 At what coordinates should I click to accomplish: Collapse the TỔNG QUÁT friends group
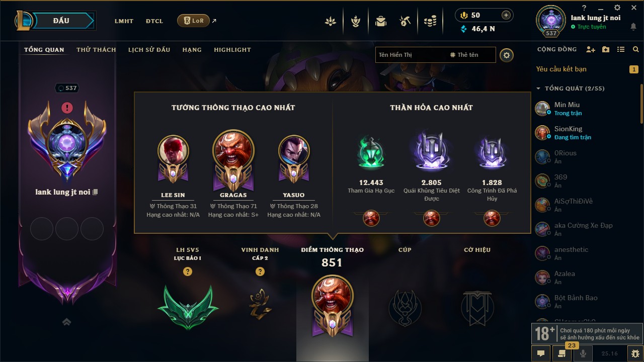click(538, 88)
